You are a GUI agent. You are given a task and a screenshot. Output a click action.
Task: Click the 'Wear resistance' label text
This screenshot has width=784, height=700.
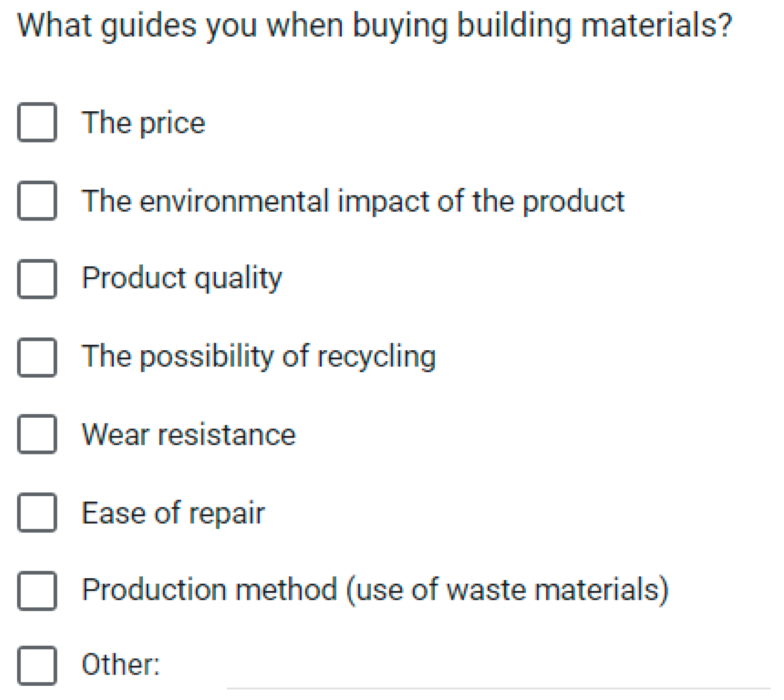click(189, 435)
